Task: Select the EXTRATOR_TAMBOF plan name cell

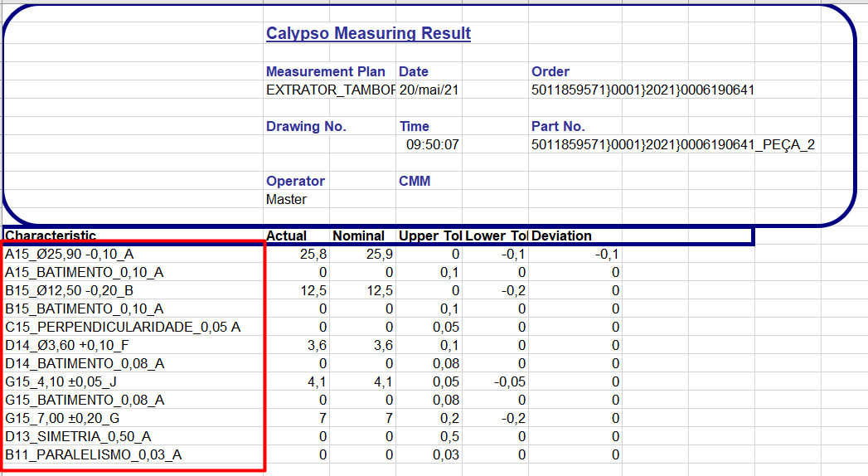Action: pyautogui.click(x=331, y=90)
